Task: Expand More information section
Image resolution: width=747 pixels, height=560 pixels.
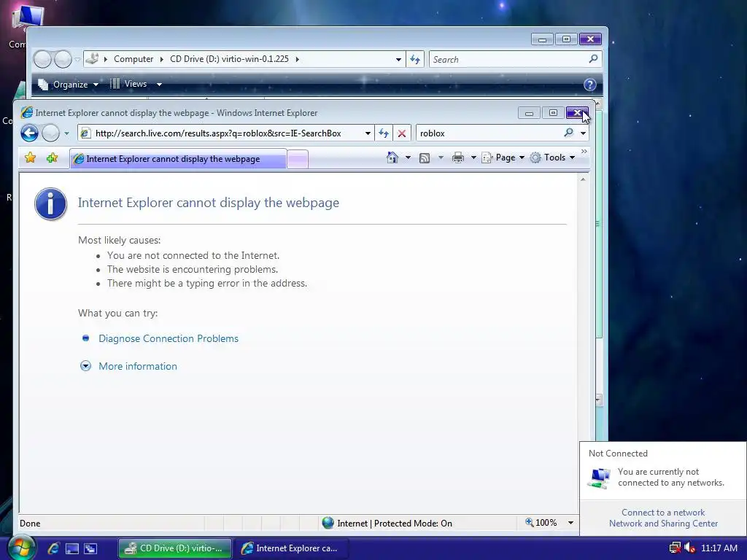Action: coord(86,366)
